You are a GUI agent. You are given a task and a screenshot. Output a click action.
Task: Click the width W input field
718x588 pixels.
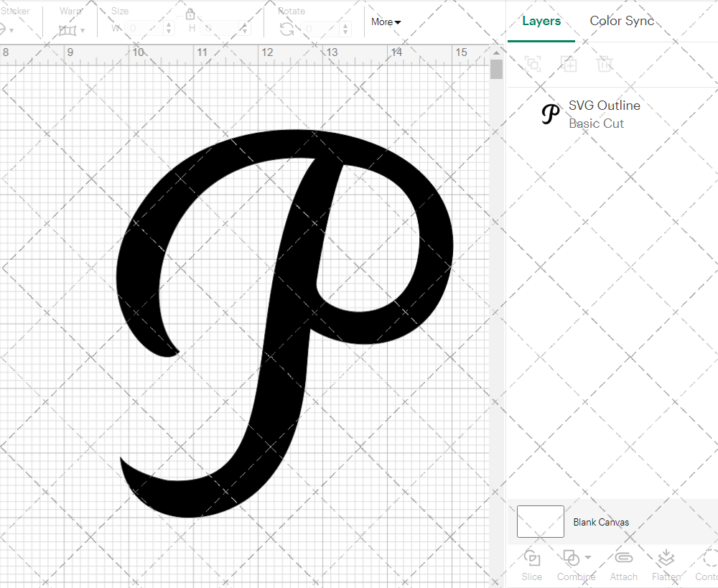click(144, 29)
